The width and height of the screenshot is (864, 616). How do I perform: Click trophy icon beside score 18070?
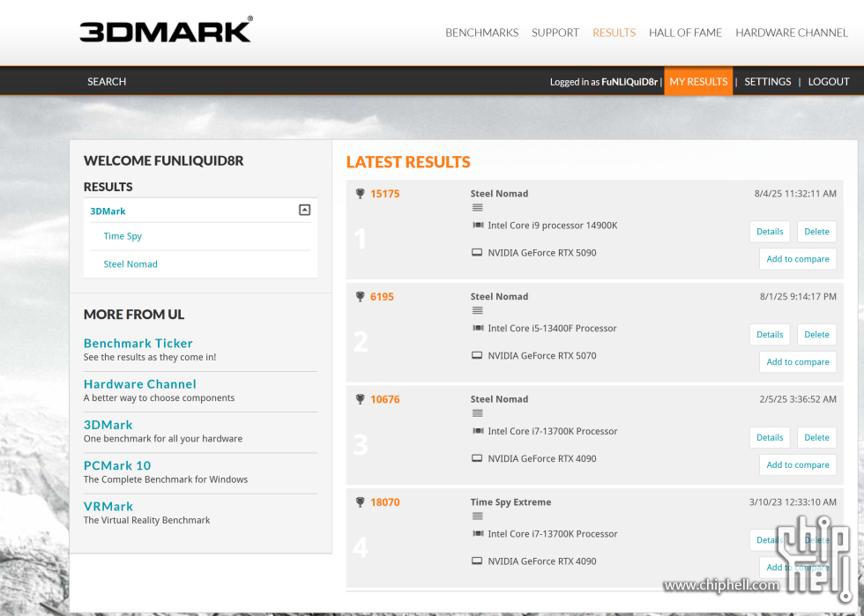pyautogui.click(x=360, y=502)
